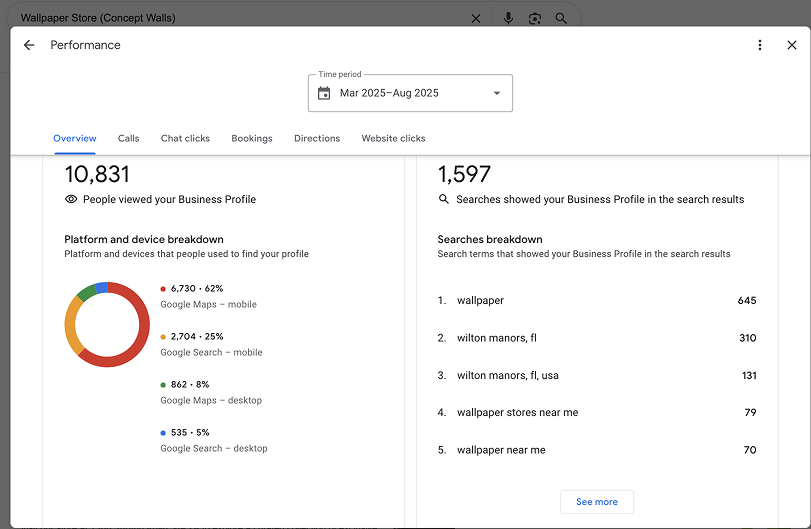Select the Bookings tab

point(252,138)
